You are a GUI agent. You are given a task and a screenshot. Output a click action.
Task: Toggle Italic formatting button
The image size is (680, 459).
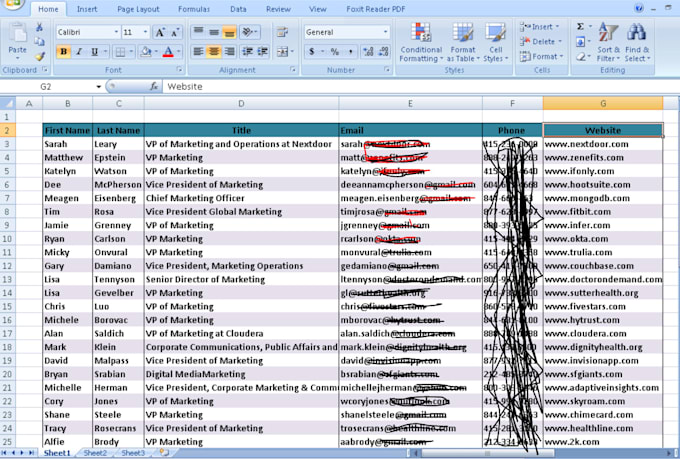click(x=79, y=51)
